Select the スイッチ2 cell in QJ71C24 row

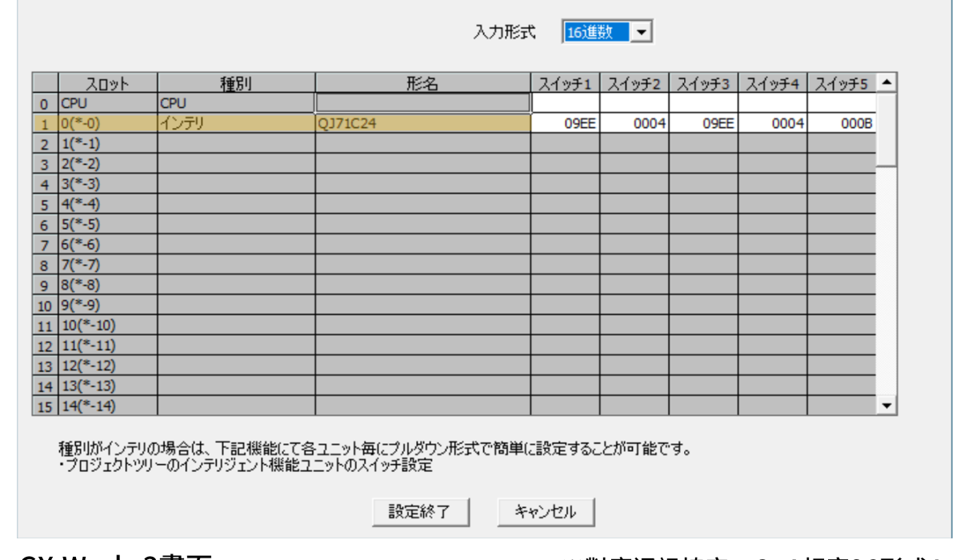point(634,123)
